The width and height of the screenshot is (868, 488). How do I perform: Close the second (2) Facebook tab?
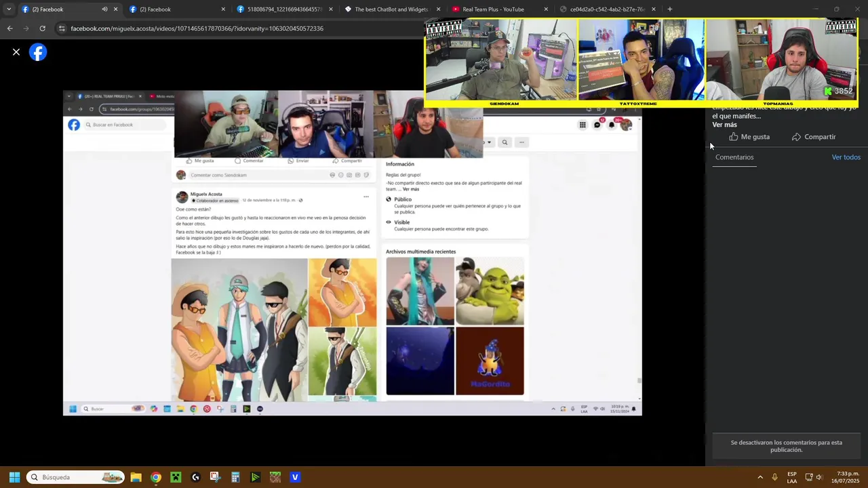click(x=223, y=9)
